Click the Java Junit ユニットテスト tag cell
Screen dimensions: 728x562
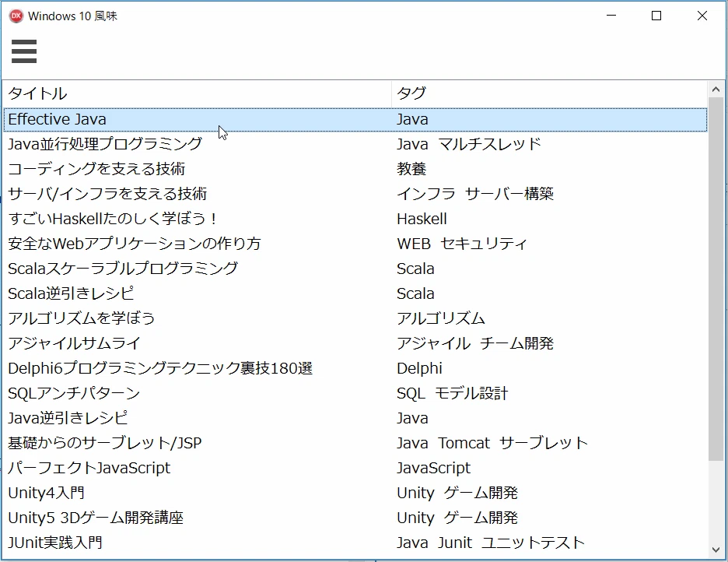coord(491,543)
